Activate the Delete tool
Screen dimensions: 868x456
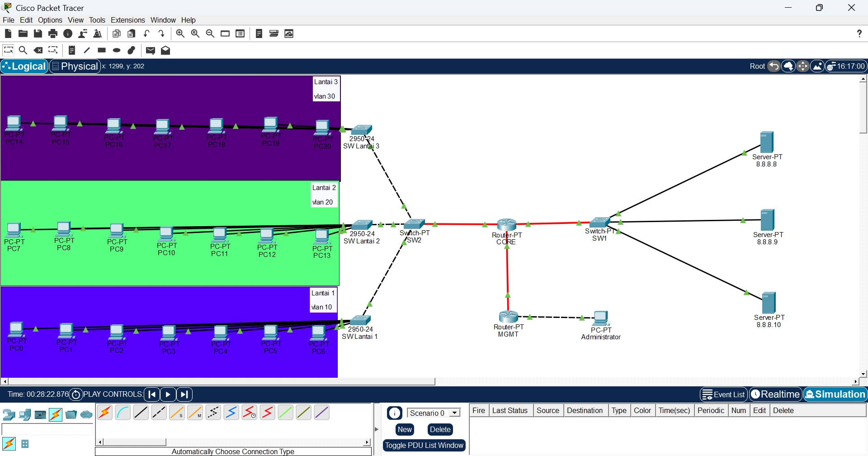click(38, 50)
